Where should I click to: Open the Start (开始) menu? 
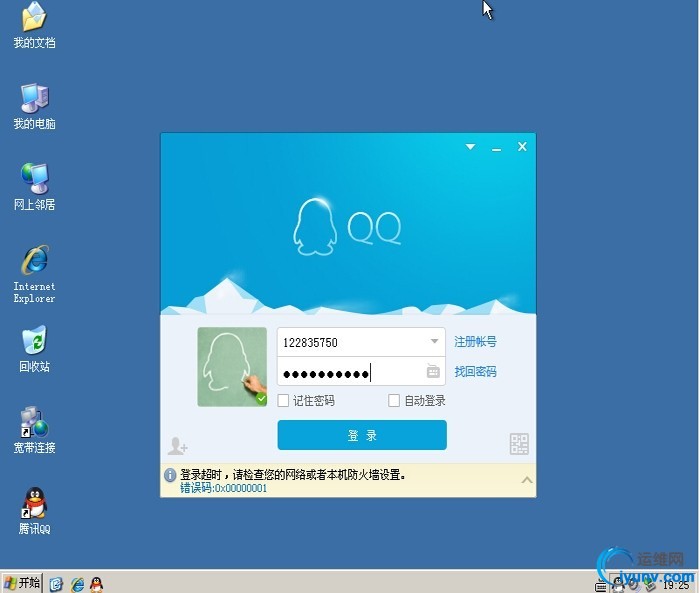22,583
